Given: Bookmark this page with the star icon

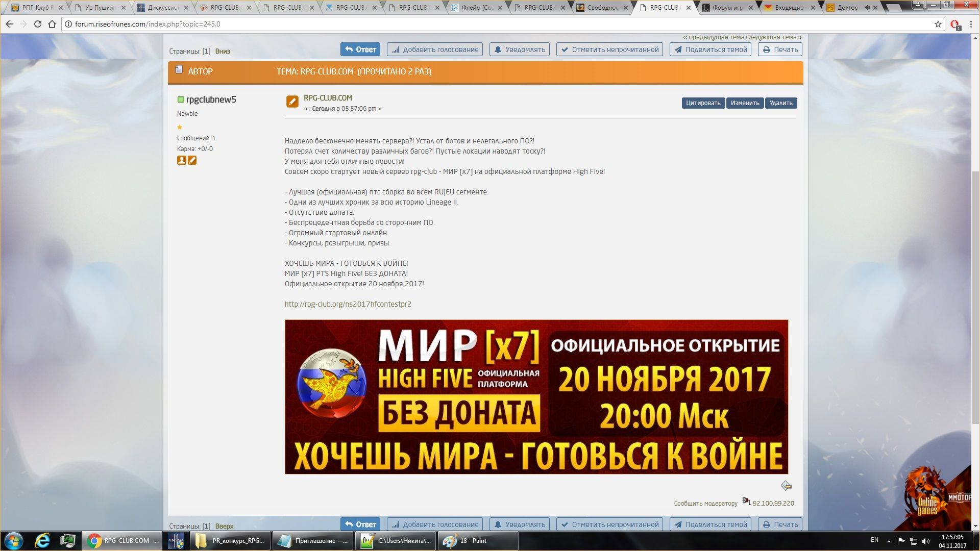Looking at the screenshot, I should pos(938,24).
